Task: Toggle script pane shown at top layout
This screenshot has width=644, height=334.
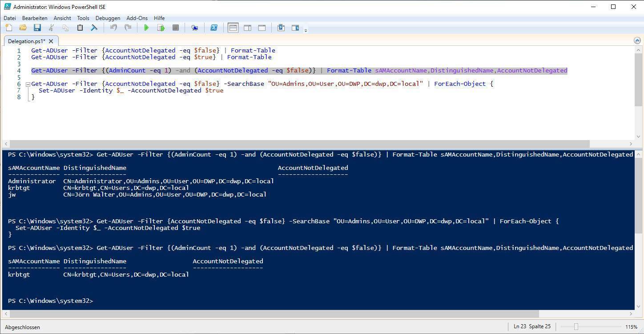Action: [233, 28]
